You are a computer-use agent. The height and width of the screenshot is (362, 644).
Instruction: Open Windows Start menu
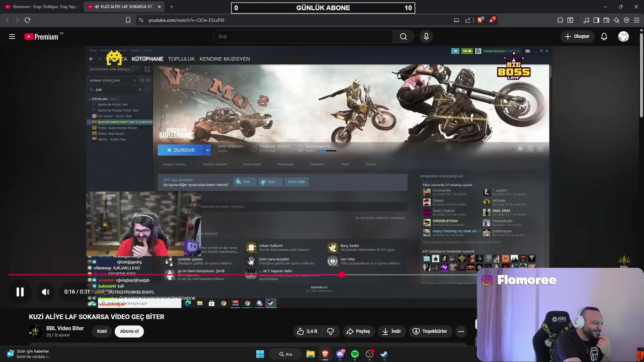point(260,354)
